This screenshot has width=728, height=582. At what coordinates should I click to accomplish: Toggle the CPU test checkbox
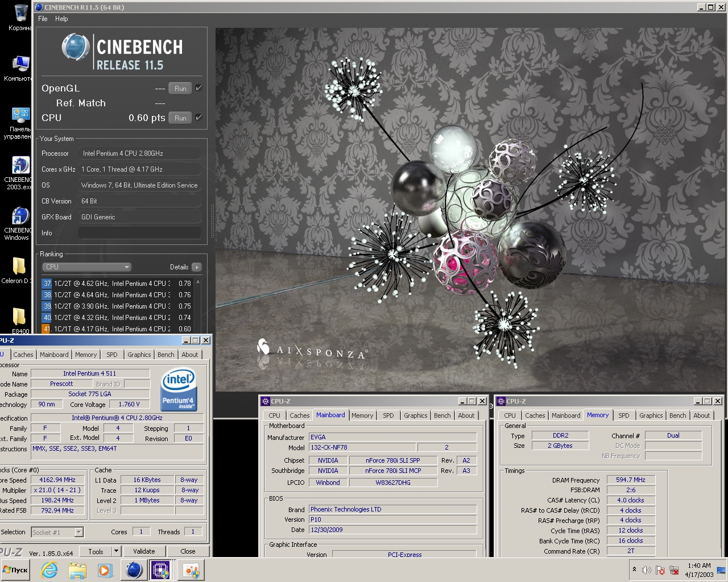(x=198, y=118)
